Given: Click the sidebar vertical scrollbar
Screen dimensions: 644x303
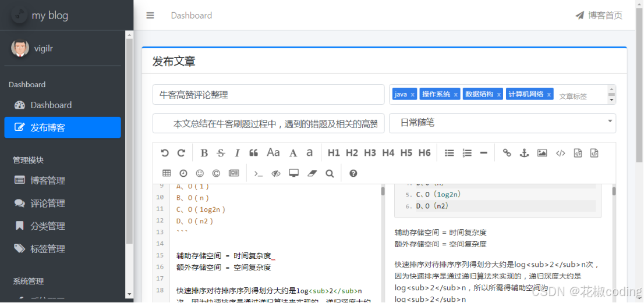Looking at the screenshot, I should 129,141.
